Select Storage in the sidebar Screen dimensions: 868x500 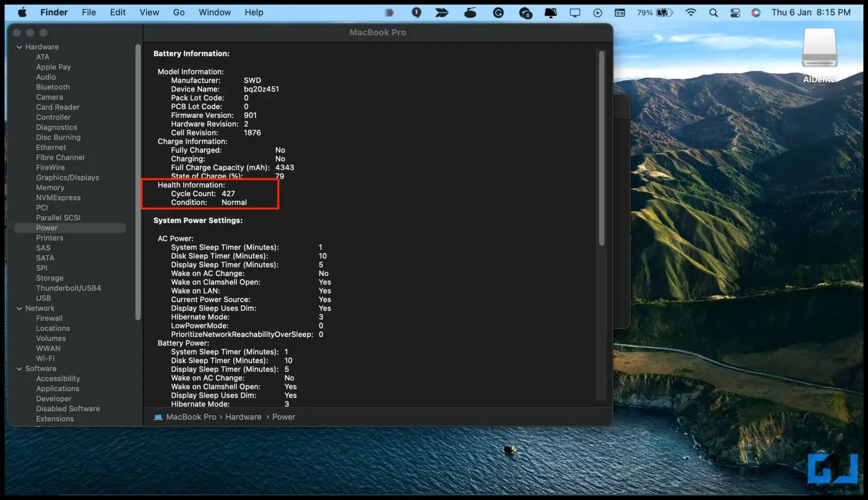point(50,278)
